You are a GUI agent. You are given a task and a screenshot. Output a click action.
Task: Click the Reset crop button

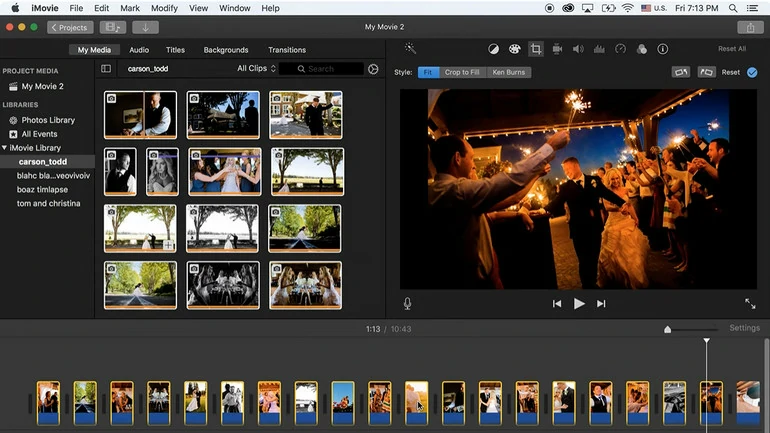tap(731, 72)
